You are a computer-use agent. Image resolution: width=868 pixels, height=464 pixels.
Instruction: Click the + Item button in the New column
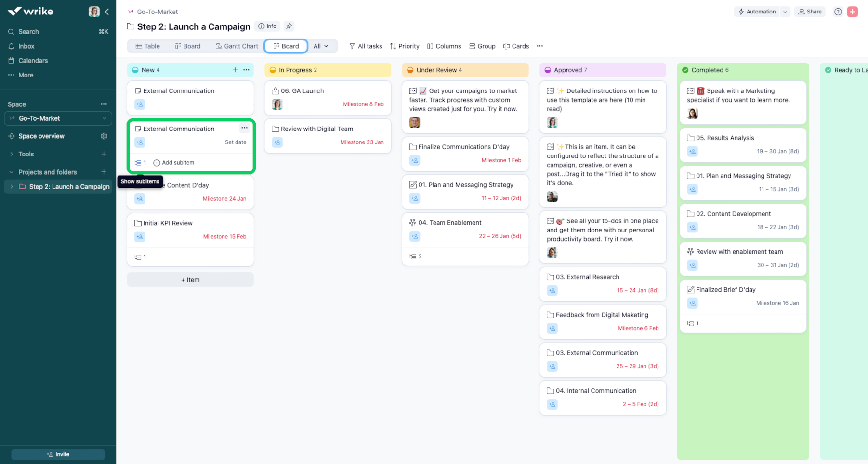(x=190, y=279)
